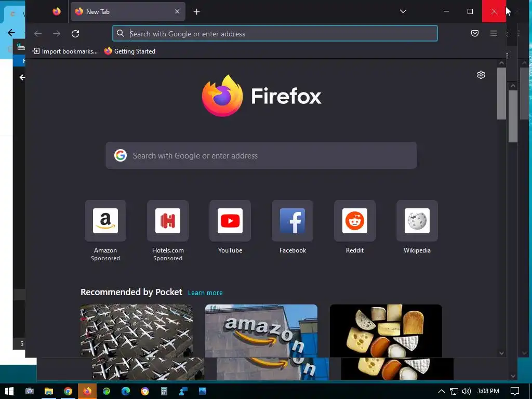Open the new tab personalize gear icon
This screenshot has width=532, height=399.
click(x=481, y=75)
